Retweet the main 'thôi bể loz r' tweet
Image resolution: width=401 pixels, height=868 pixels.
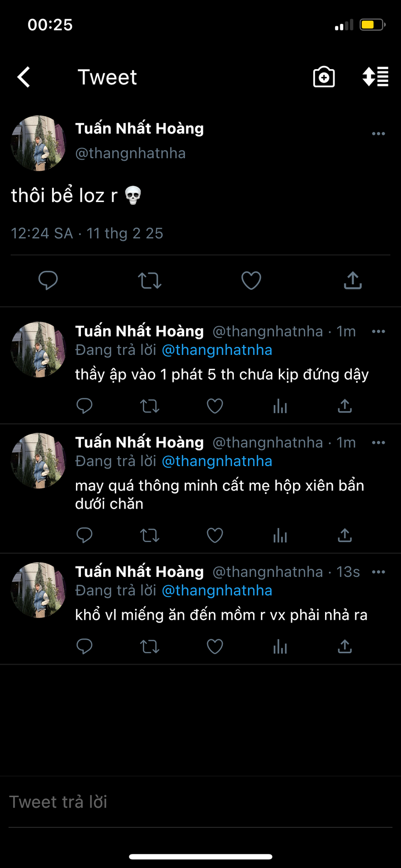pos(150,280)
